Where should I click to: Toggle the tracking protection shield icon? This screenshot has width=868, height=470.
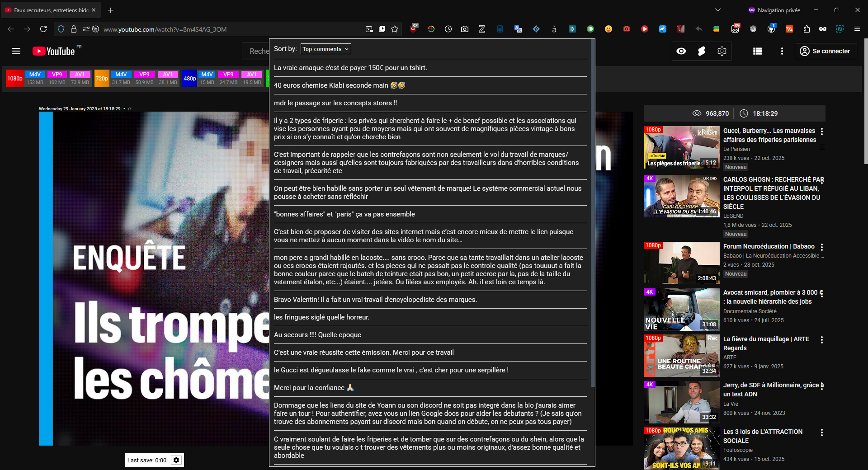[61, 29]
